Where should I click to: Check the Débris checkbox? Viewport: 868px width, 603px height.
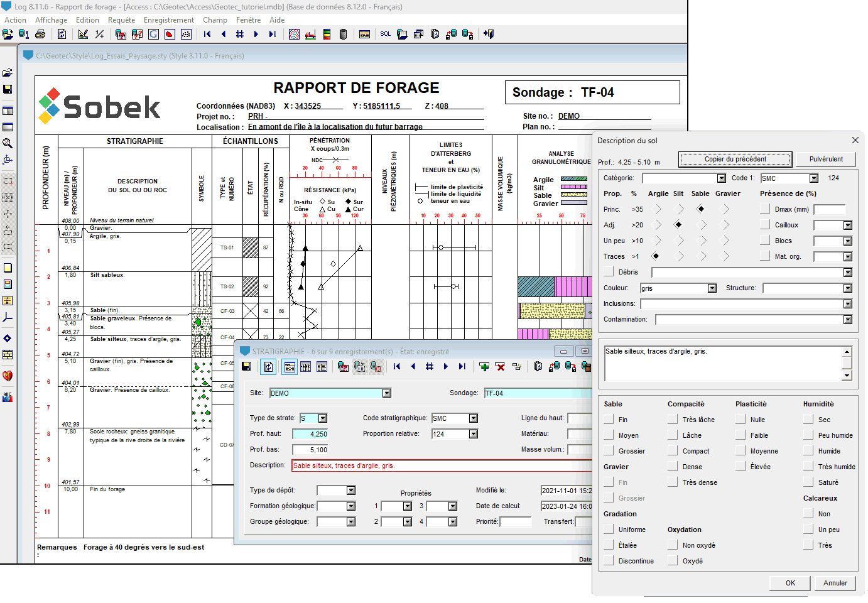[x=609, y=272]
